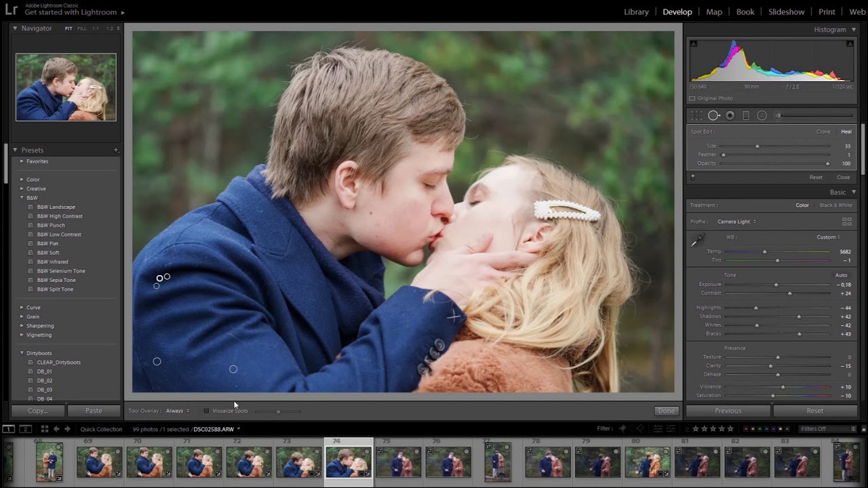Viewport: 868px width, 488px height.
Task: Click the Done button
Action: [666, 411]
